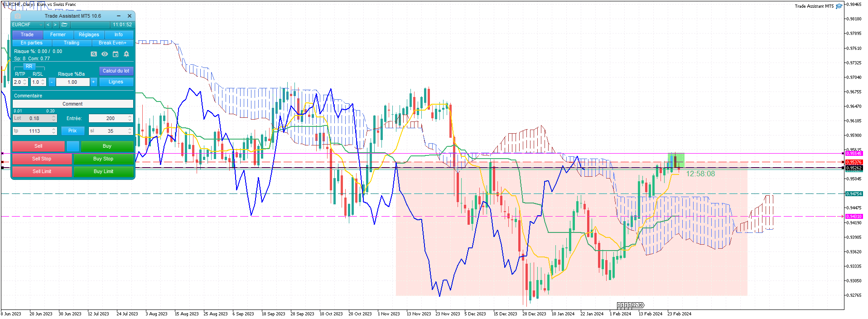Open the Réglages tab
Viewport: 868px width, 319px height.
coord(89,34)
